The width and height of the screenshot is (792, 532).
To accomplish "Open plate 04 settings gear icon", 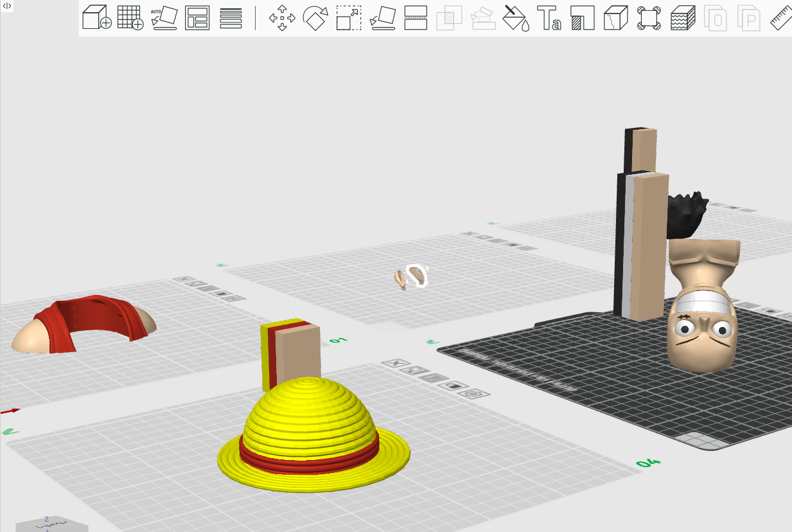I will pos(475,394).
